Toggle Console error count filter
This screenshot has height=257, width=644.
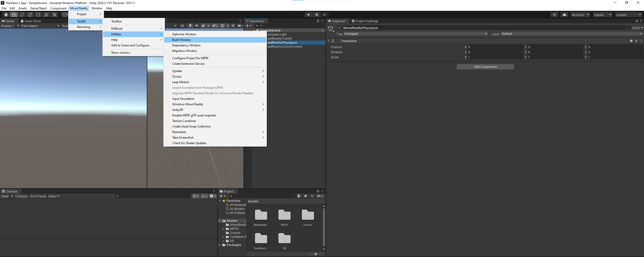click(x=213, y=196)
